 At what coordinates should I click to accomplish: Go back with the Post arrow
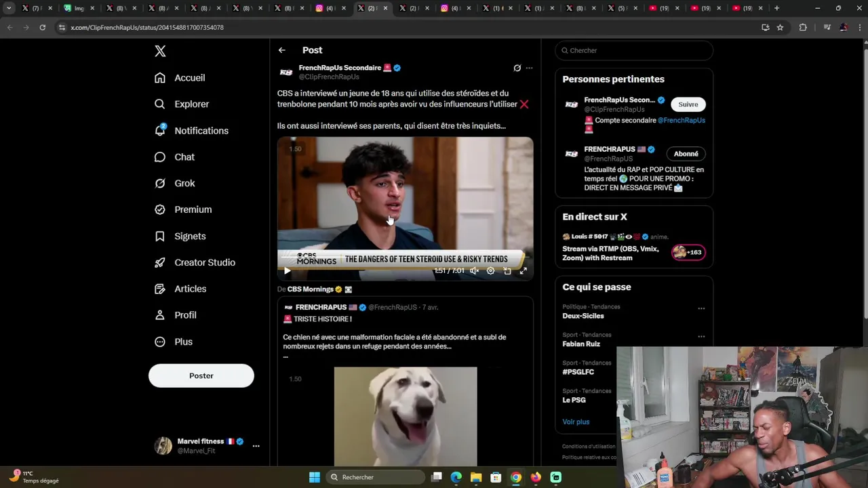tap(282, 50)
